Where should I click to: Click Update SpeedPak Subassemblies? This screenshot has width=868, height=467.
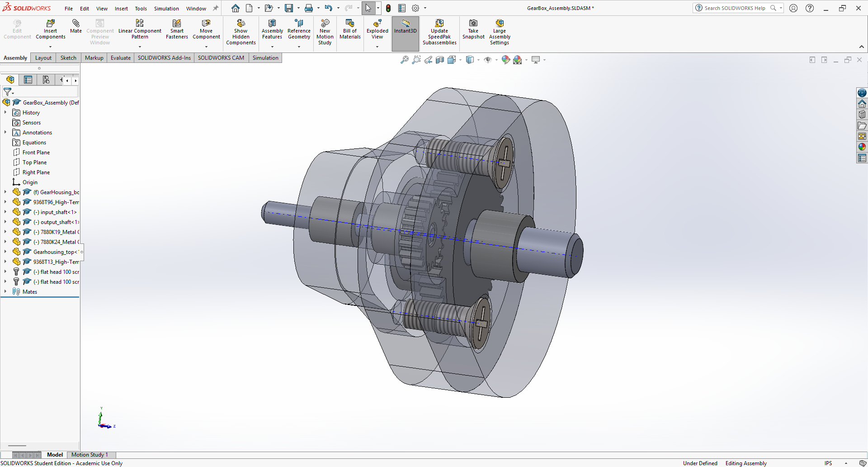pyautogui.click(x=439, y=32)
